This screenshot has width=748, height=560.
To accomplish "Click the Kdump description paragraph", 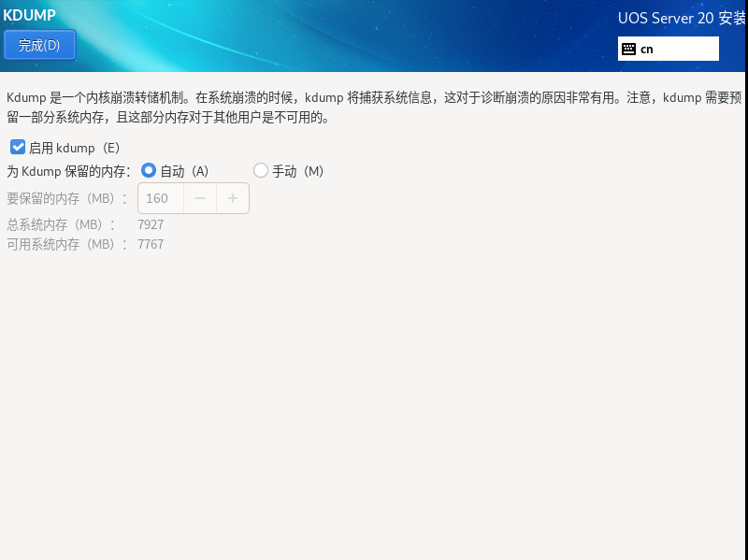I will click(x=374, y=108).
